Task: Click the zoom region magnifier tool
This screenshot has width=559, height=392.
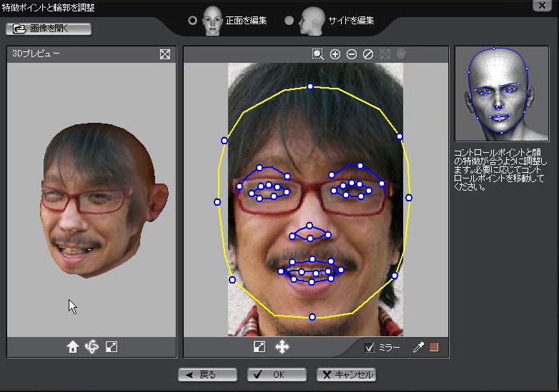Action: tap(317, 54)
